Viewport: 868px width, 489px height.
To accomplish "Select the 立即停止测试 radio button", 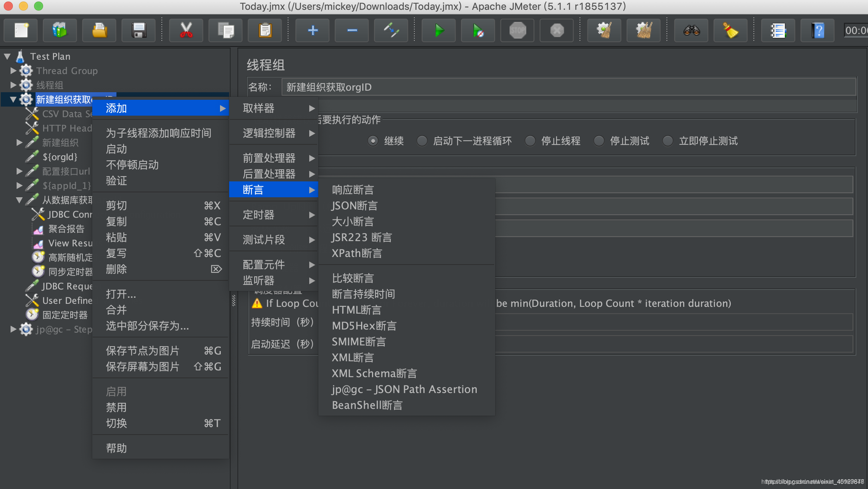I will click(x=668, y=141).
